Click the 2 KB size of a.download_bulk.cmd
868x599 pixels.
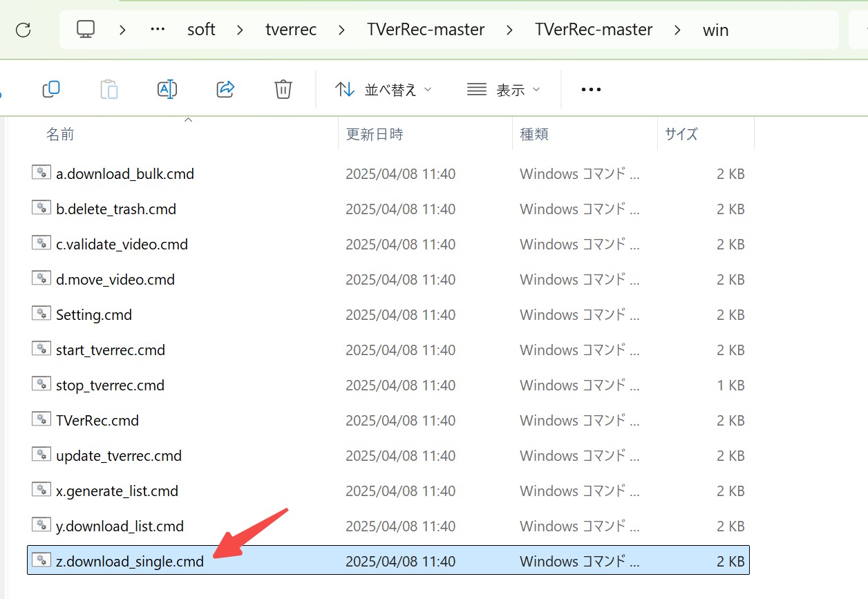730,174
